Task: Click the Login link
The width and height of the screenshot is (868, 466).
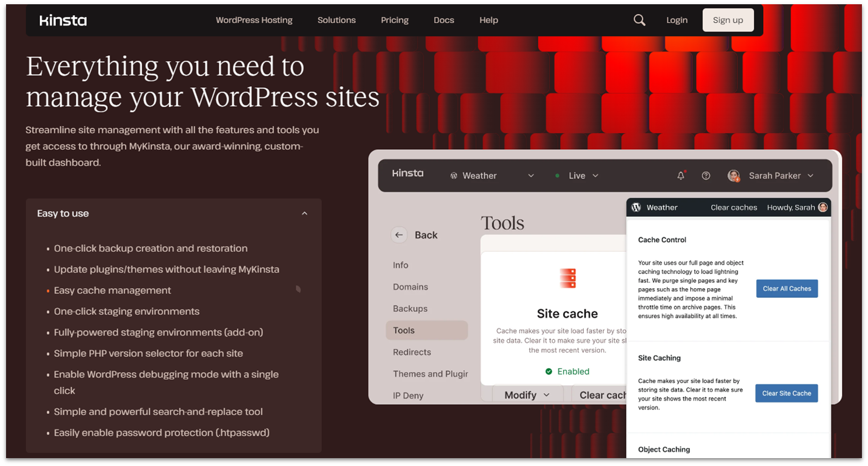Action: click(x=677, y=20)
